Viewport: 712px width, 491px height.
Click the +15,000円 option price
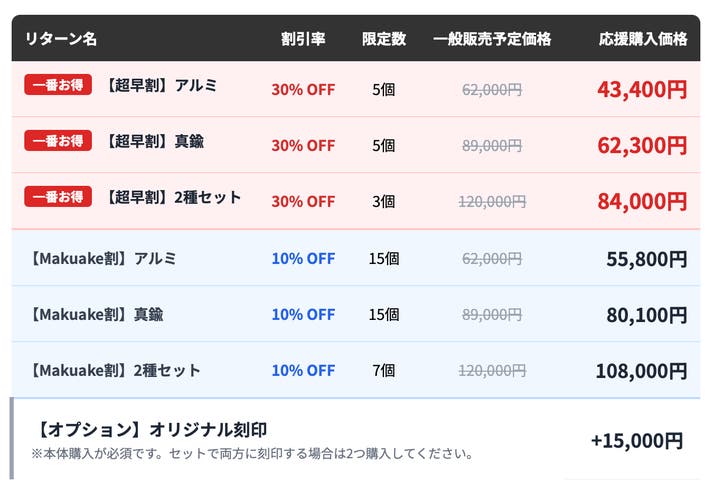click(x=637, y=440)
